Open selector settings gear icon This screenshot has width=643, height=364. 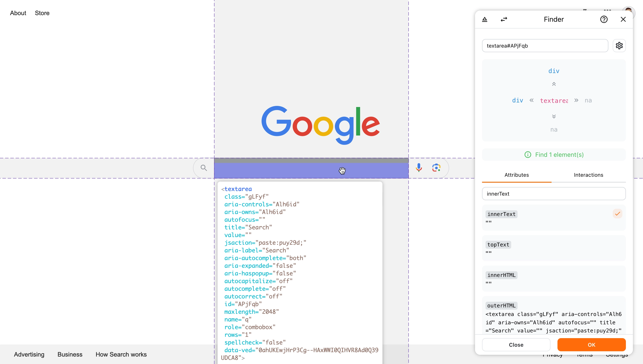[619, 46]
